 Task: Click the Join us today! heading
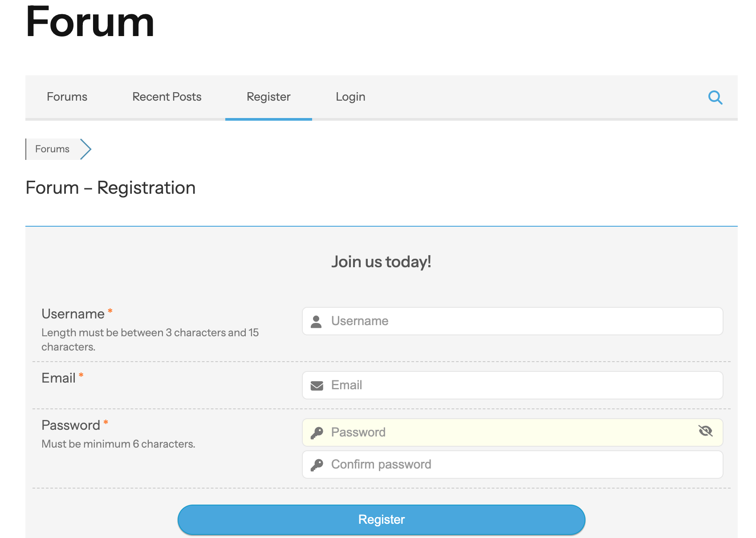381,262
